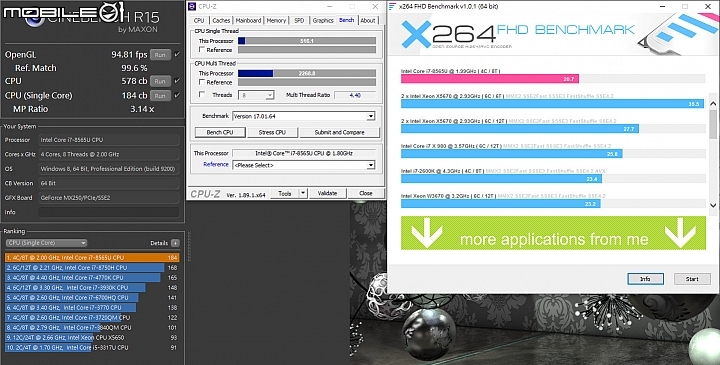Select the Core i5-3317U ranking row

pos(92,348)
